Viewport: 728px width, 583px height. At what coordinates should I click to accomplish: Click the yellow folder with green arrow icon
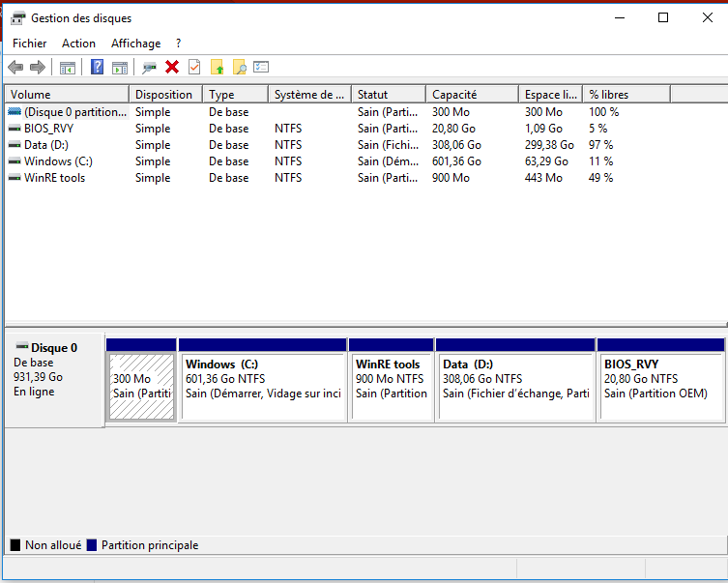(x=217, y=68)
